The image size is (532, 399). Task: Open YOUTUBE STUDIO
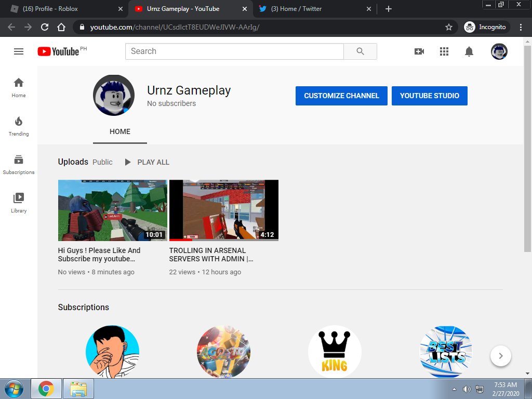pyautogui.click(x=430, y=96)
